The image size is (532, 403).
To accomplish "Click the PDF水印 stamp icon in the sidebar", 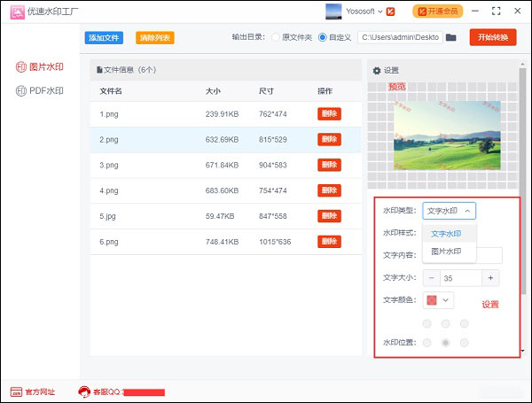I will [21, 91].
